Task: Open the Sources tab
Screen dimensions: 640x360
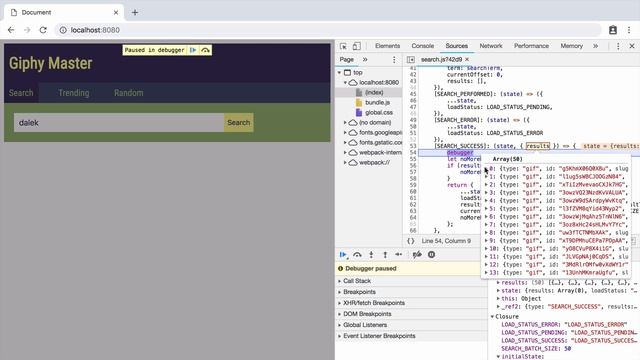Action: pyautogui.click(x=457, y=46)
